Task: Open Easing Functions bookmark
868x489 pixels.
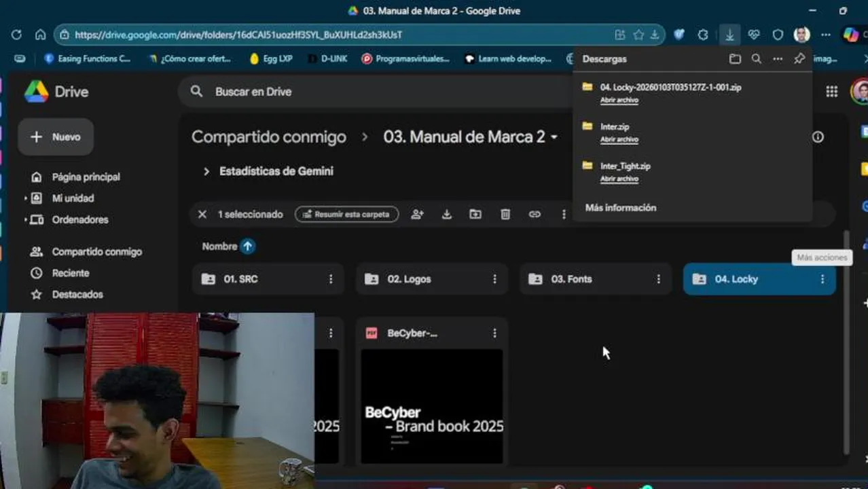Action: 87,59
